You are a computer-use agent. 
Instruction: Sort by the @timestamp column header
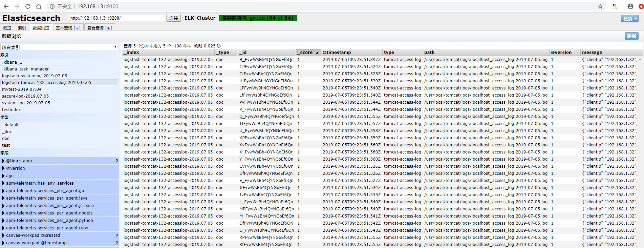click(351, 53)
